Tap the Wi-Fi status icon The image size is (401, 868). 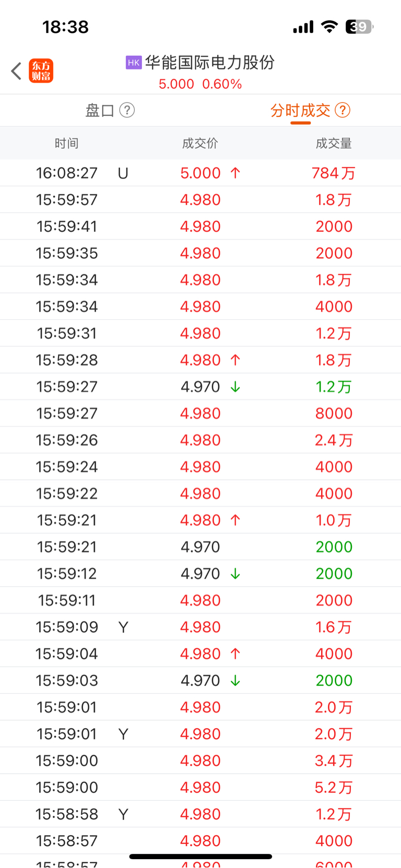coord(329,27)
